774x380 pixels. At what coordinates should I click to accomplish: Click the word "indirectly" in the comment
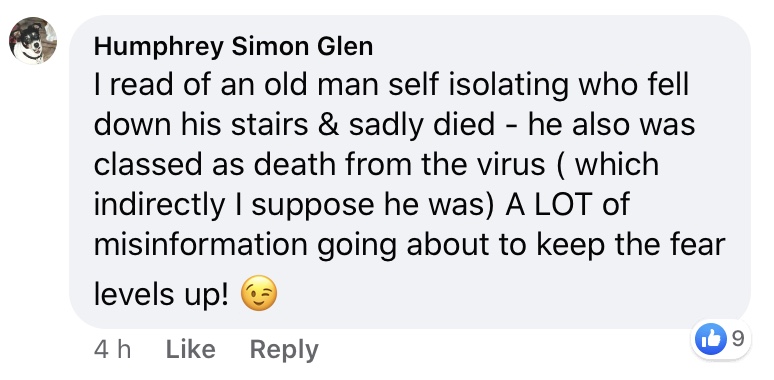coord(159,206)
